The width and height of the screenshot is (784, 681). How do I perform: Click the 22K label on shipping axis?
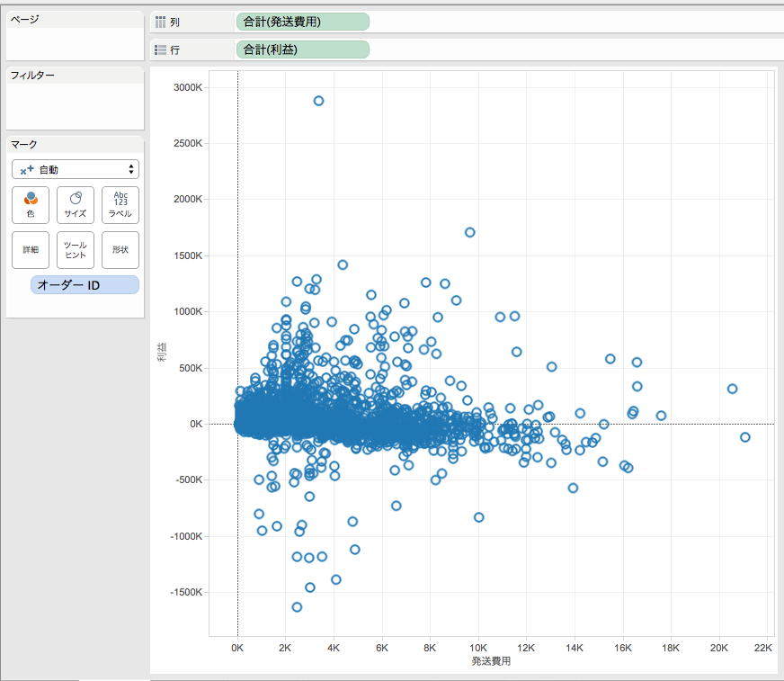coord(763,648)
